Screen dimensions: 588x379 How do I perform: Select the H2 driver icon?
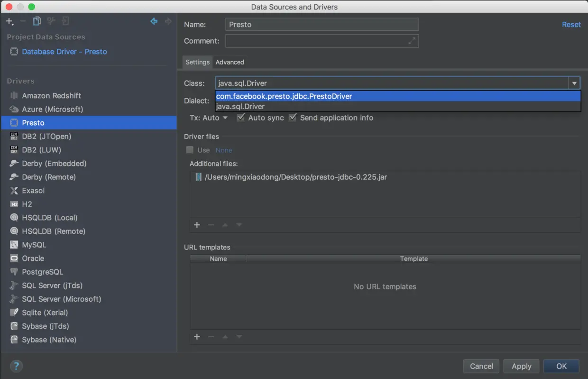(14, 204)
